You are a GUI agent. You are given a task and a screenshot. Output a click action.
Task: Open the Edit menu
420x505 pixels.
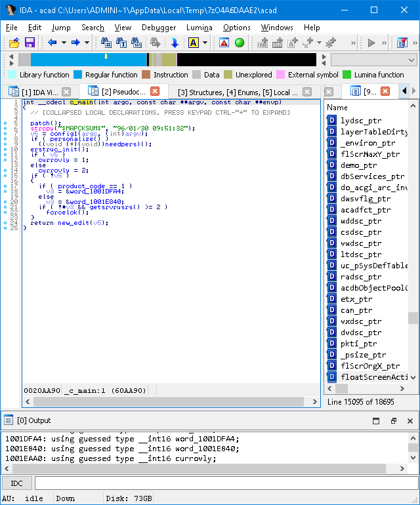click(x=35, y=28)
